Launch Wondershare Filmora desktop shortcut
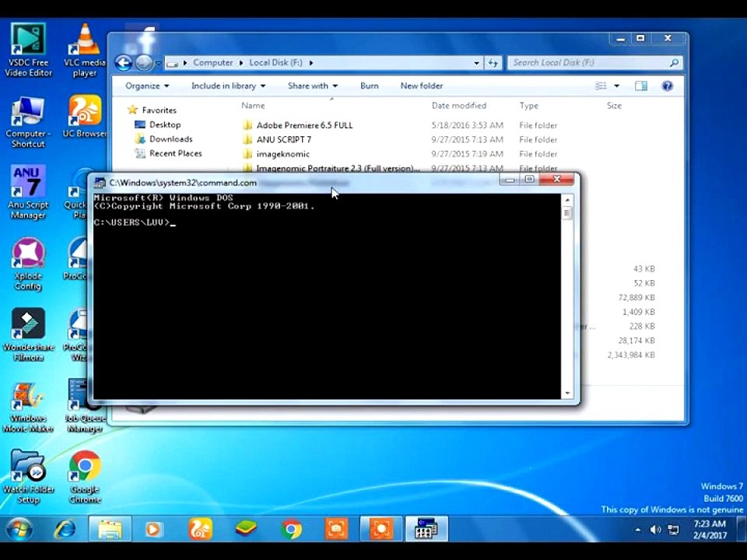Viewport: 747px width, 560px height. pyautogui.click(x=28, y=334)
